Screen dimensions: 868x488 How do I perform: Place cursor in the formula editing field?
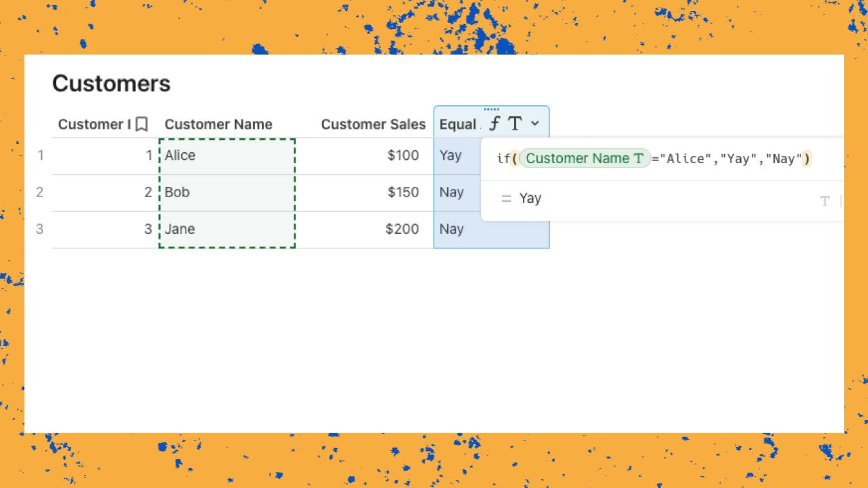pos(707,159)
